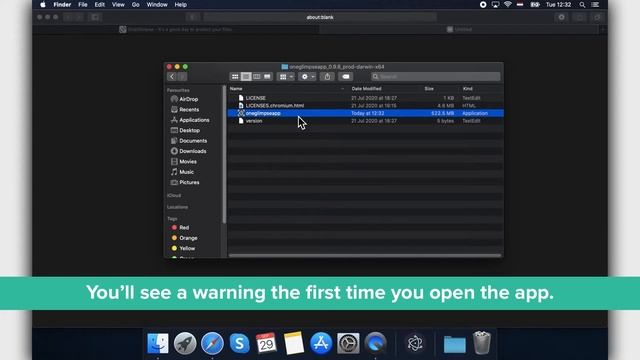This screenshot has height=360, width=640.
Task: Open Music in Finder sidebar
Action: pyautogui.click(x=182, y=172)
